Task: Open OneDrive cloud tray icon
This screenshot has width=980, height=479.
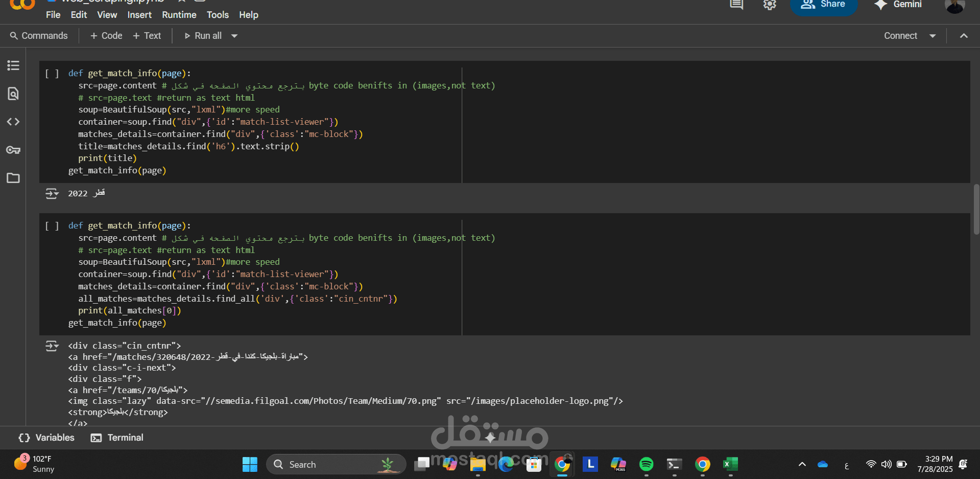Action: tap(823, 464)
